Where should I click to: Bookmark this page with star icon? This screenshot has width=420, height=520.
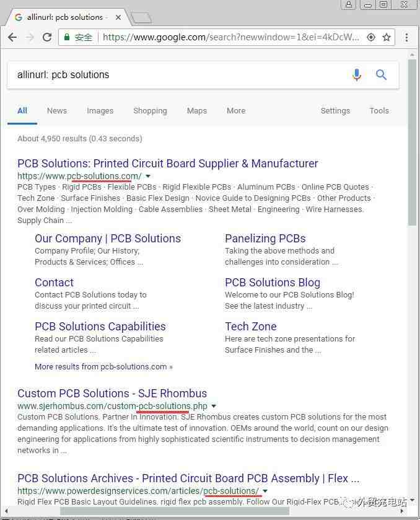pos(387,37)
